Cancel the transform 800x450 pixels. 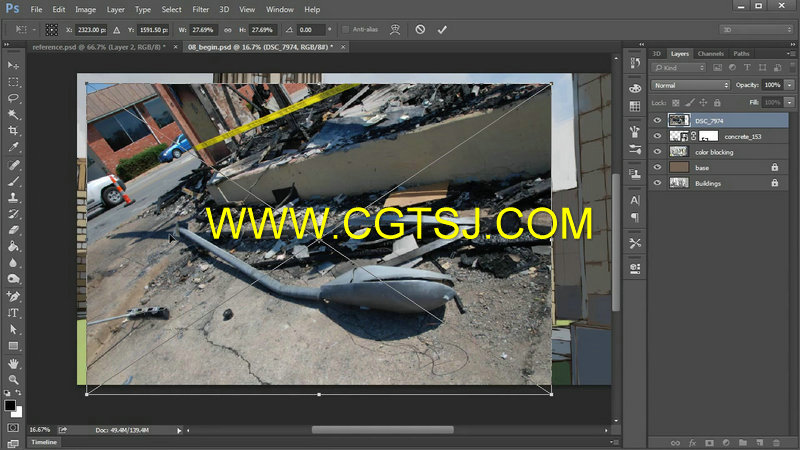420,30
